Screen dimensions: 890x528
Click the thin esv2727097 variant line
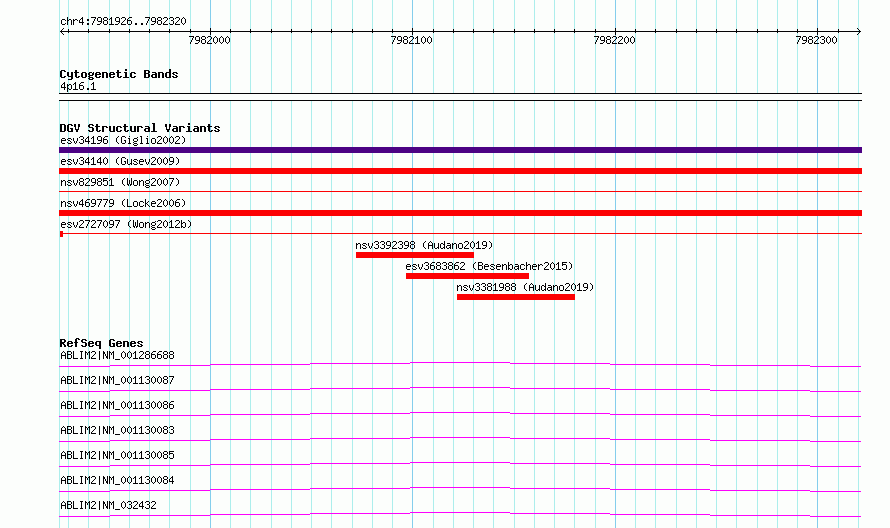[x=460, y=233]
